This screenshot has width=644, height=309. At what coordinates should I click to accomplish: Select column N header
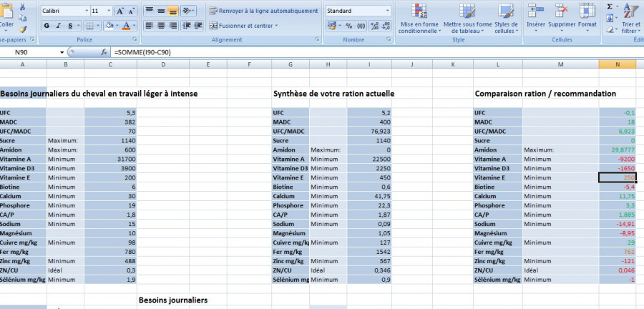click(x=618, y=64)
